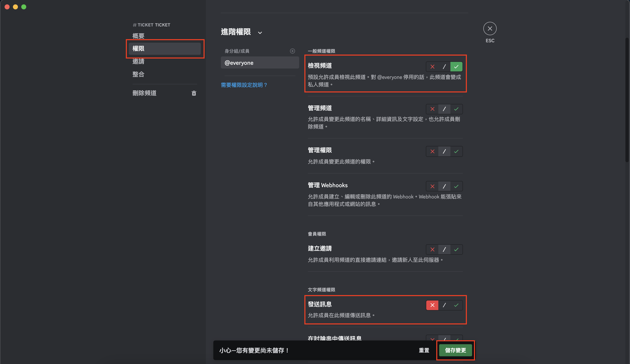This screenshot has height=364, width=630.
Task: Switch to the 概要 section
Action: 138,36
